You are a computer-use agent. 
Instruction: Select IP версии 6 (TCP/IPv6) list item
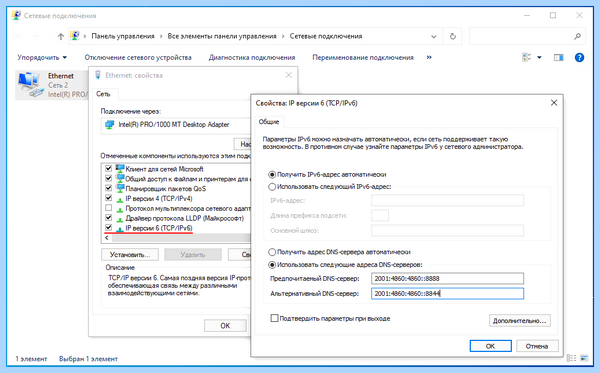point(159,228)
